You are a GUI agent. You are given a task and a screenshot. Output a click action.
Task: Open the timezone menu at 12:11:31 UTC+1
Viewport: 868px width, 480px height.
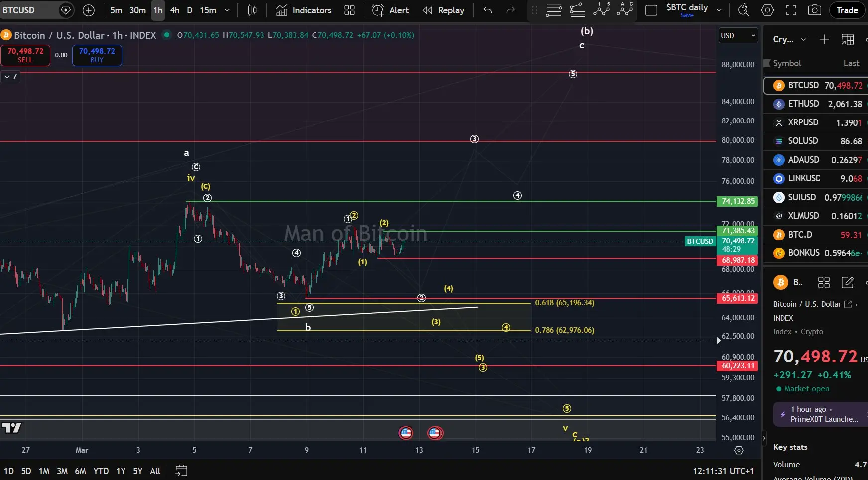[x=723, y=471]
